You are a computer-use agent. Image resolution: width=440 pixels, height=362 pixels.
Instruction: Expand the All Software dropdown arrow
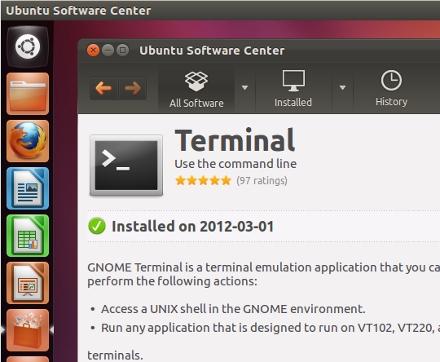click(x=245, y=88)
